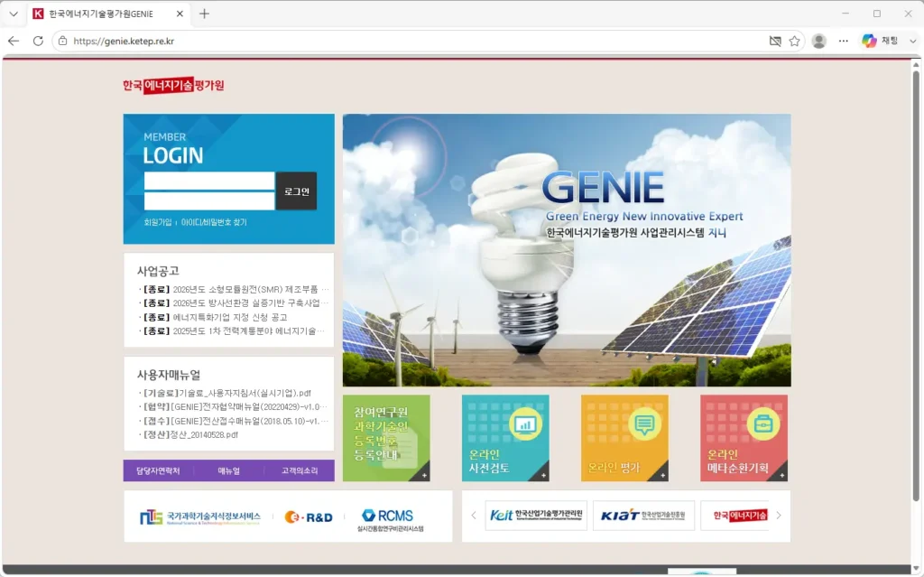Image resolution: width=924 pixels, height=577 pixels.
Task: Minimize the browser window
Action: [845, 14]
